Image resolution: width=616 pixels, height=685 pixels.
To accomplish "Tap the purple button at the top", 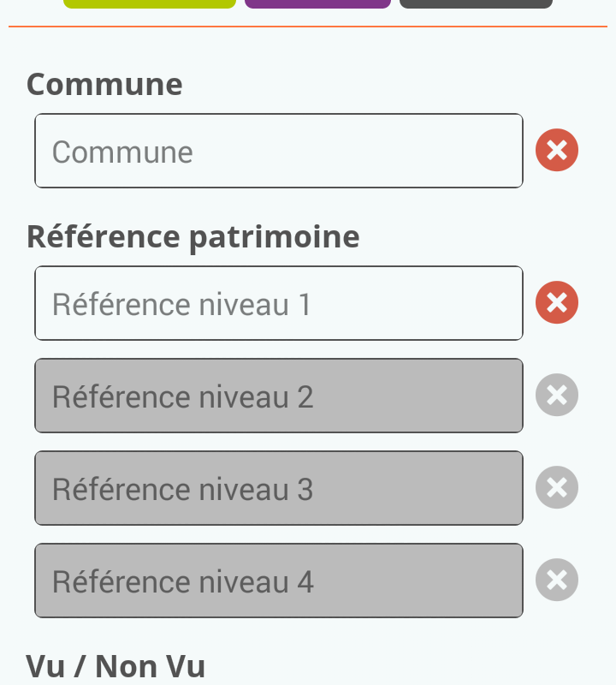I will click(317, 3).
